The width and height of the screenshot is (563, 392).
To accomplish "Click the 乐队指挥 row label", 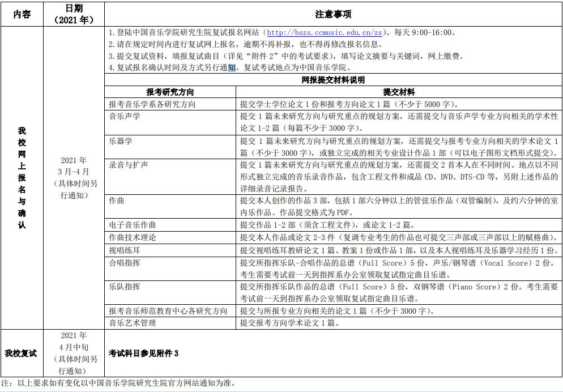I will pos(125,287).
